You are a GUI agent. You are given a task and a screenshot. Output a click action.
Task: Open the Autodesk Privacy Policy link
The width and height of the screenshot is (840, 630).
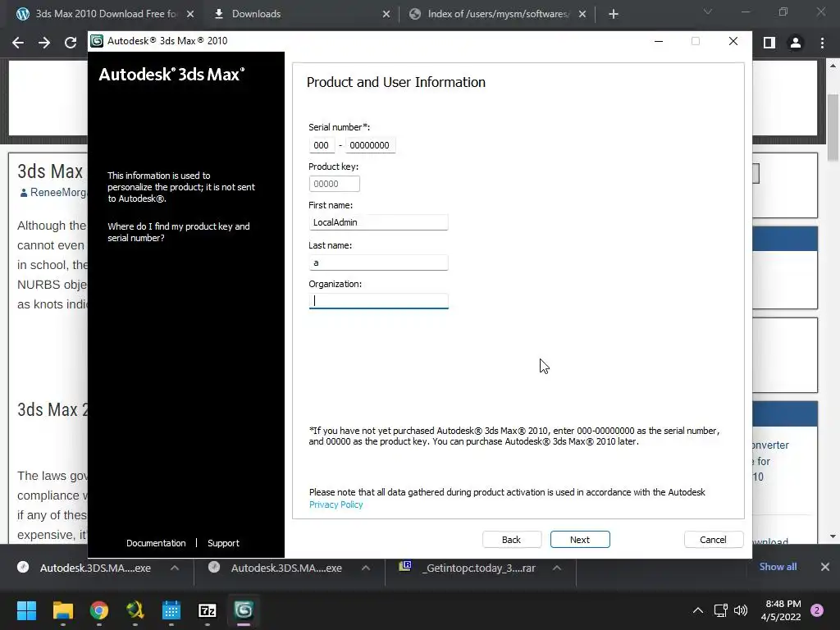[x=336, y=504]
